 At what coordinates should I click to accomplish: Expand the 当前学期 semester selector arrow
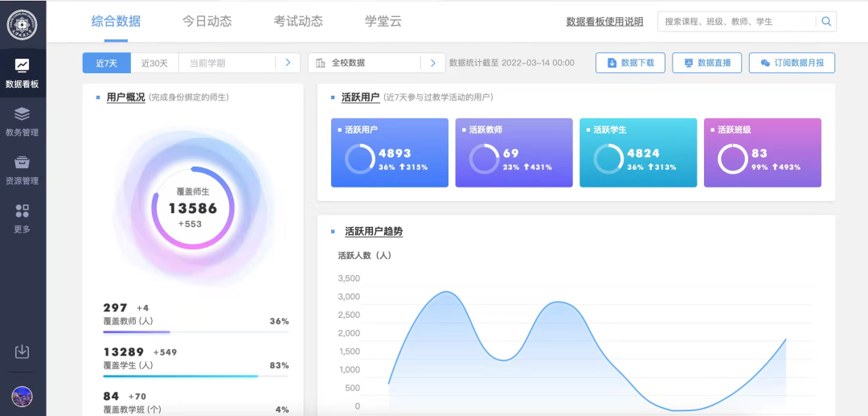click(x=288, y=63)
